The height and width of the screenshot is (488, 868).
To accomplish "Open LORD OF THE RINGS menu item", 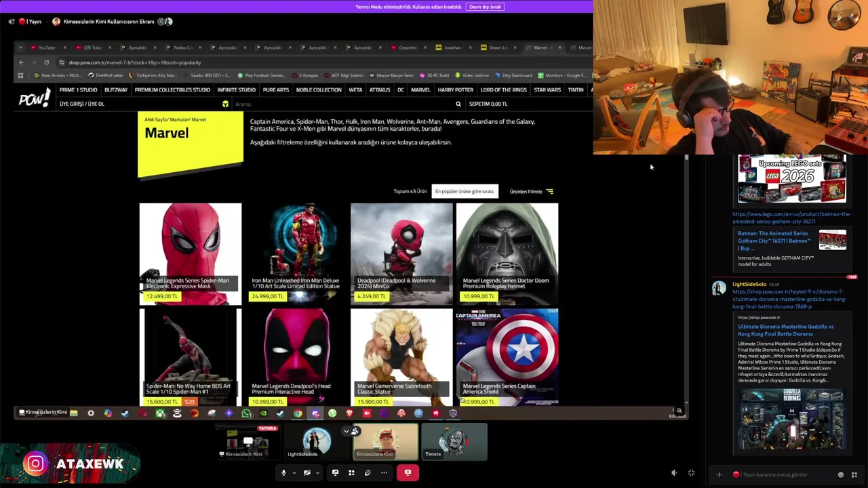I will pyautogui.click(x=503, y=90).
